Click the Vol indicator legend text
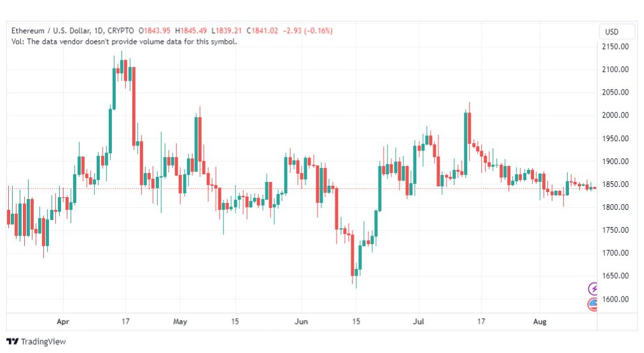Image resolution: width=644 pixels, height=353 pixels. coord(124,41)
